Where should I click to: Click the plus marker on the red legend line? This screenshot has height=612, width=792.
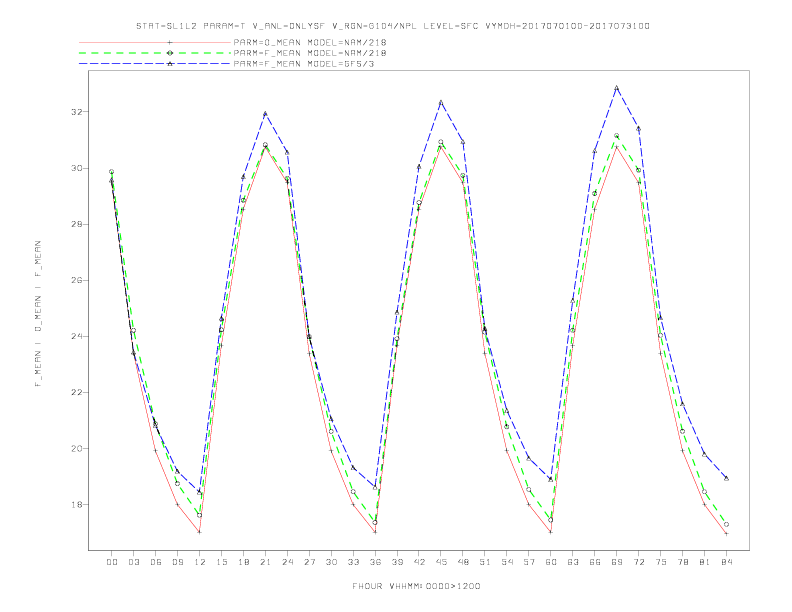170,42
